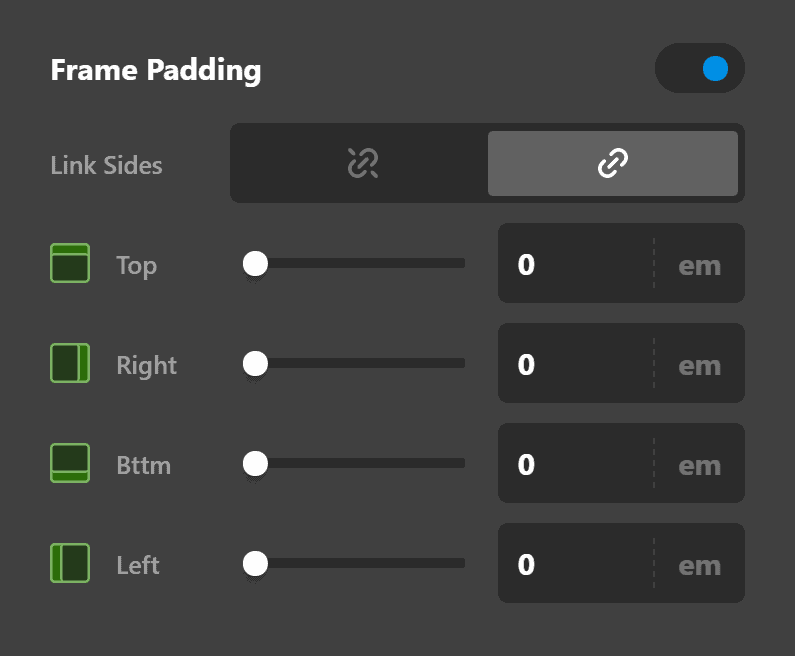Open the em unit selector for Top

pyautogui.click(x=699, y=265)
